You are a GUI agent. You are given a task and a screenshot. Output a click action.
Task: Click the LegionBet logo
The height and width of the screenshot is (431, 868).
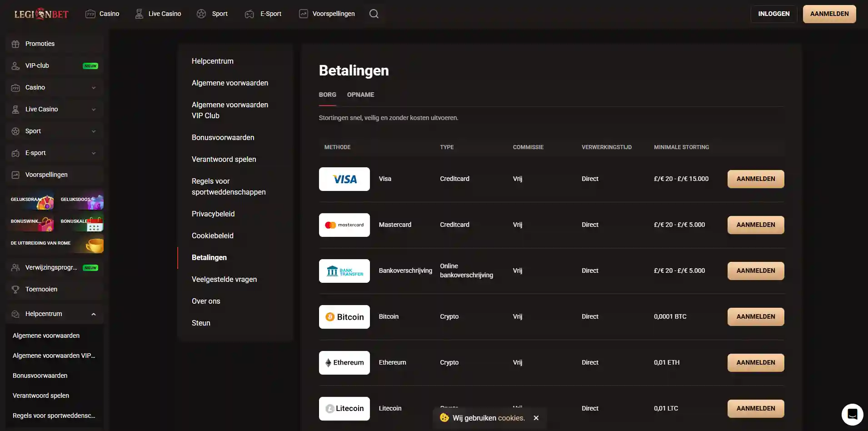[x=41, y=14]
